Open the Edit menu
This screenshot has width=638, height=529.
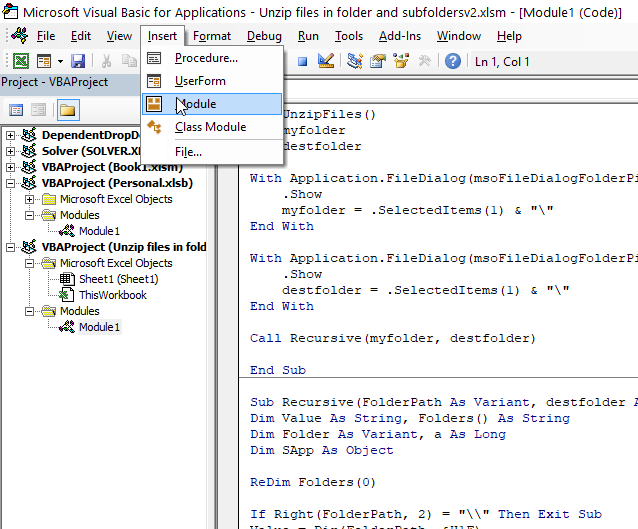[x=81, y=36]
